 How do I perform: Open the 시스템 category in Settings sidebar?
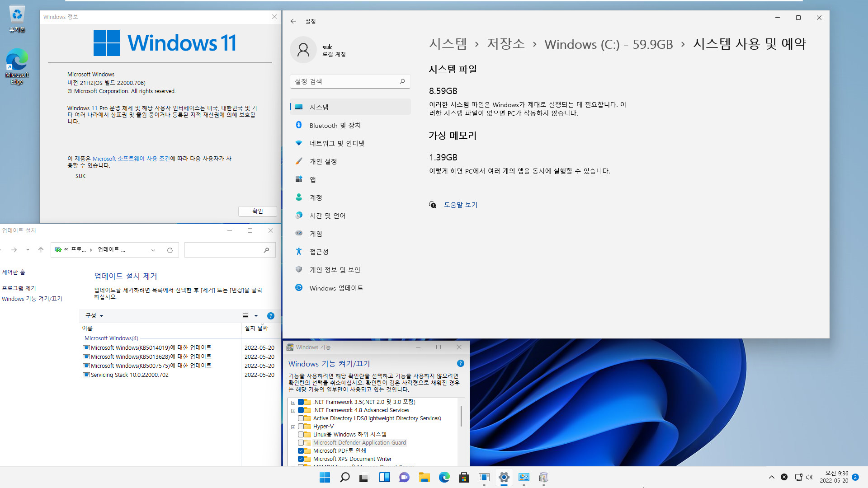click(350, 107)
